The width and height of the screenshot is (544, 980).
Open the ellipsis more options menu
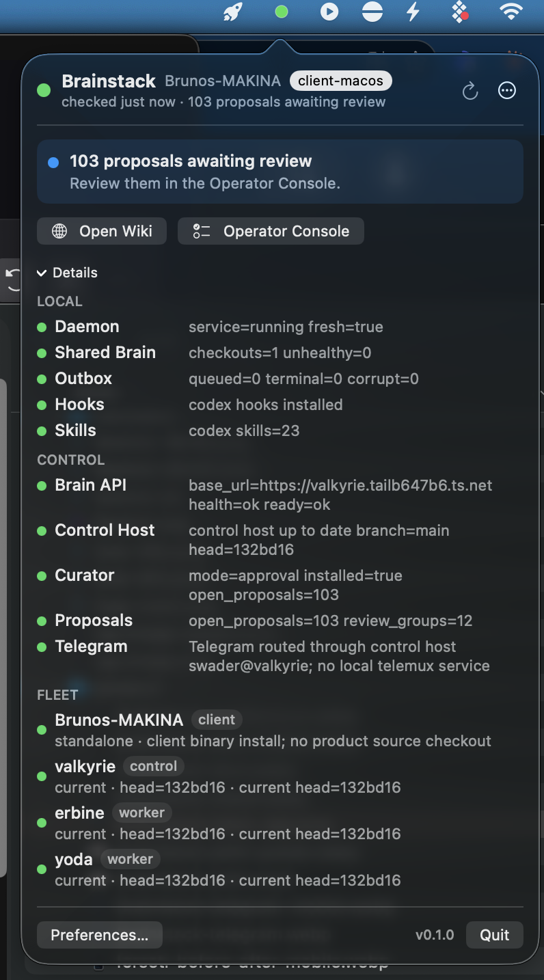coord(507,91)
